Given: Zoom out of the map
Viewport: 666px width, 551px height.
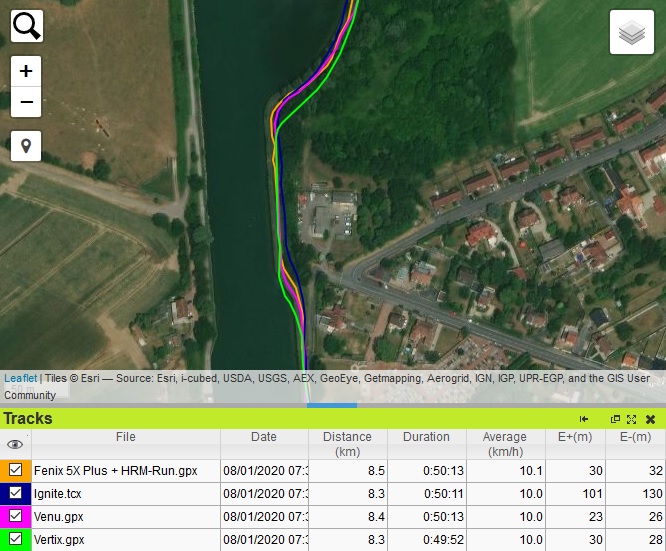Looking at the screenshot, I should point(26,102).
